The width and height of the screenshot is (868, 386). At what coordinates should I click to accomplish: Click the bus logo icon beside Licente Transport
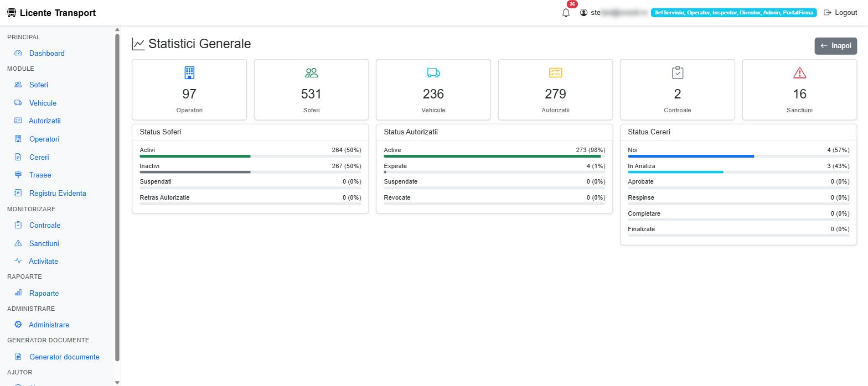point(12,13)
